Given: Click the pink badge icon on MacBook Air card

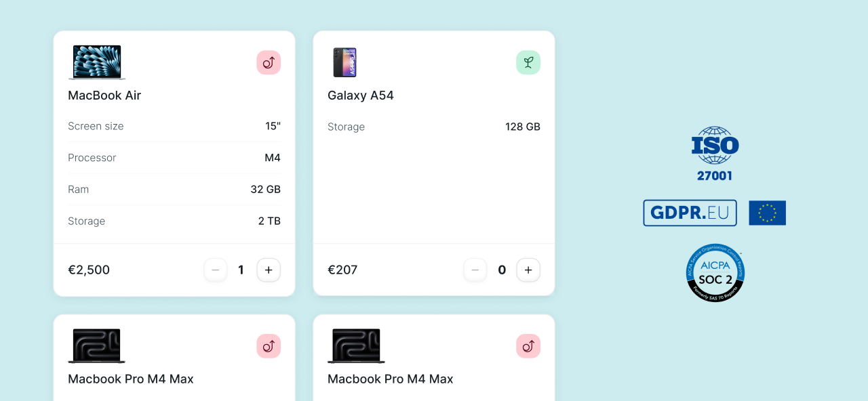Looking at the screenshot, I should 269,62.
